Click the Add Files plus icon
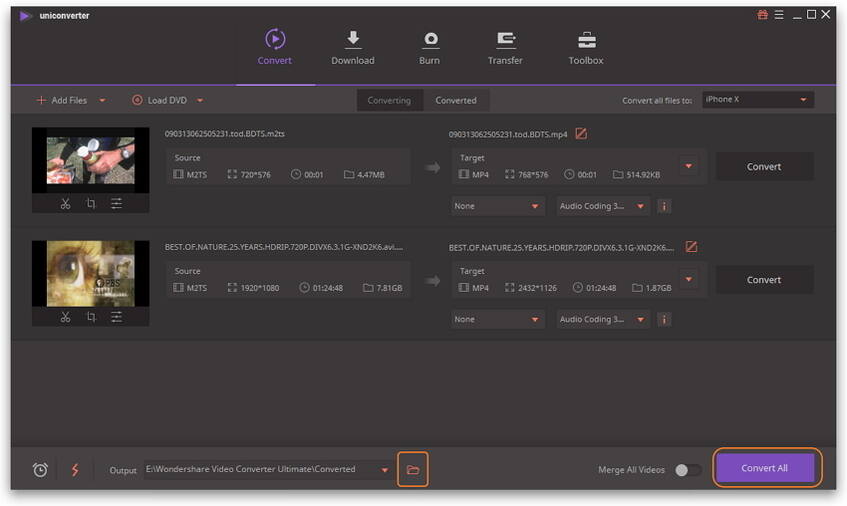 point(41,100)
